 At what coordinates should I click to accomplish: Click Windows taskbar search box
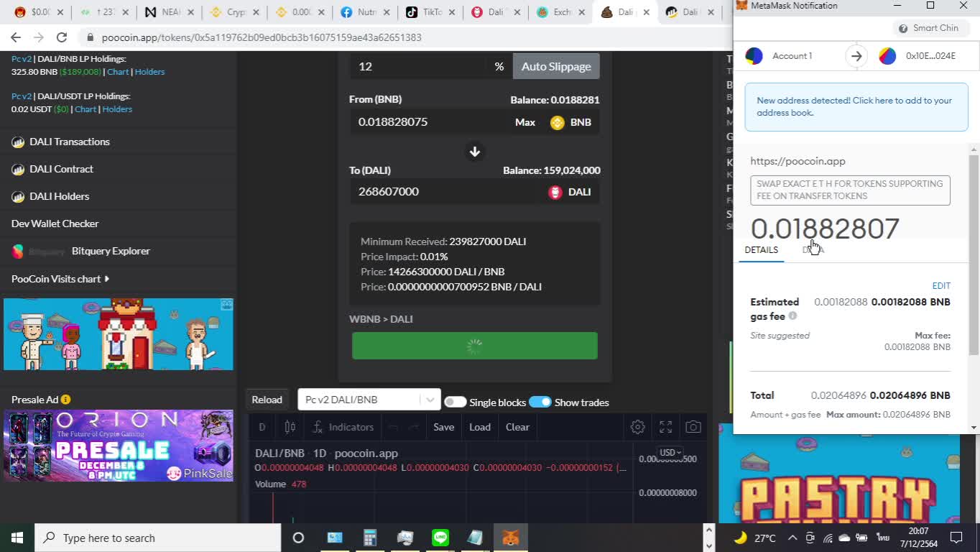click(158, 538)
